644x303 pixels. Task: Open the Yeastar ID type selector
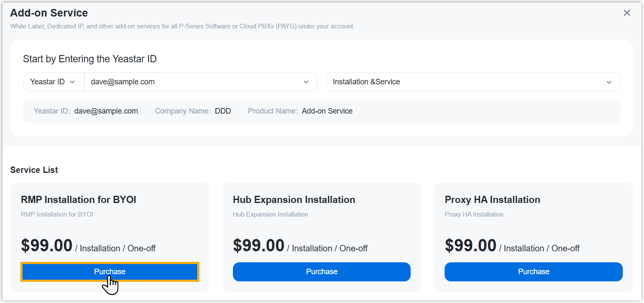(x=53, y=82)
